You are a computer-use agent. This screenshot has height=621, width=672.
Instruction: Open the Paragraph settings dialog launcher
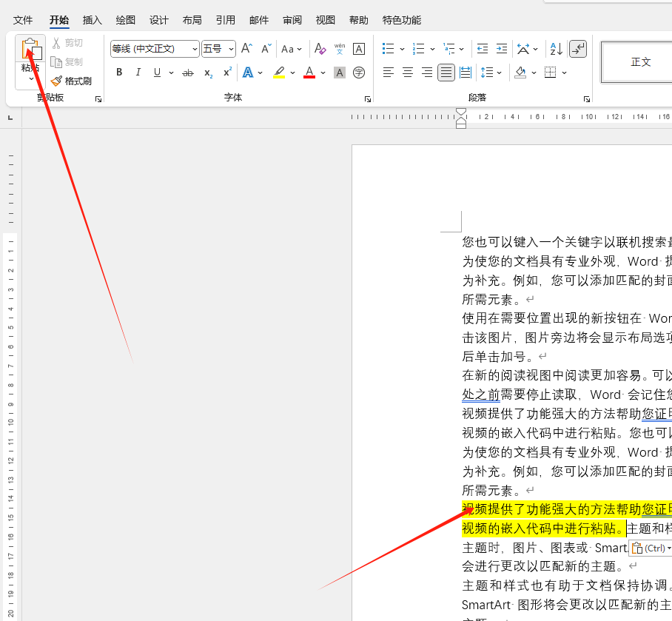[x=587, y=98]
